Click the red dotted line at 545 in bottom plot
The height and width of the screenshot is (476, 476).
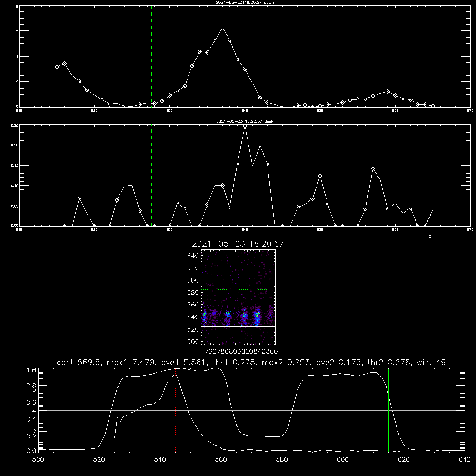coord(176,410)
